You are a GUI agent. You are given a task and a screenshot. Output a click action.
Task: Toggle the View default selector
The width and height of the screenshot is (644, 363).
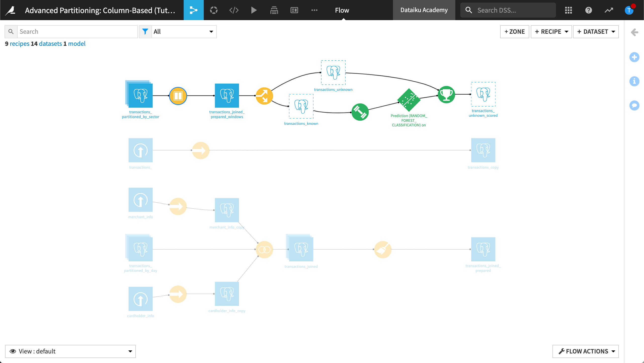coord(70,351)
